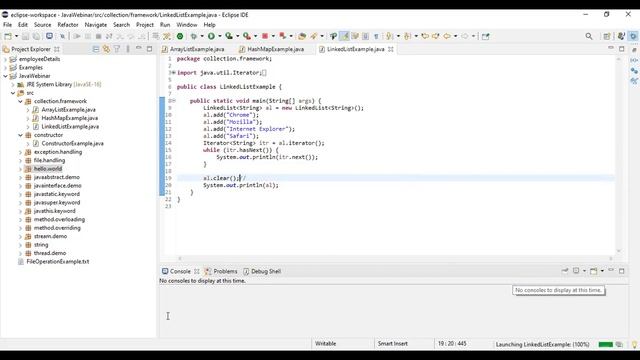Switch to the Problems tab

221,271
